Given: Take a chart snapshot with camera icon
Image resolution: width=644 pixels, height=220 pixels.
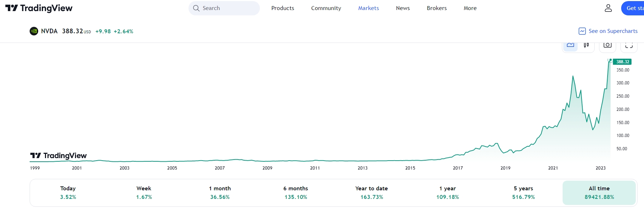Looking at the screenshot, I should [607, 45].
